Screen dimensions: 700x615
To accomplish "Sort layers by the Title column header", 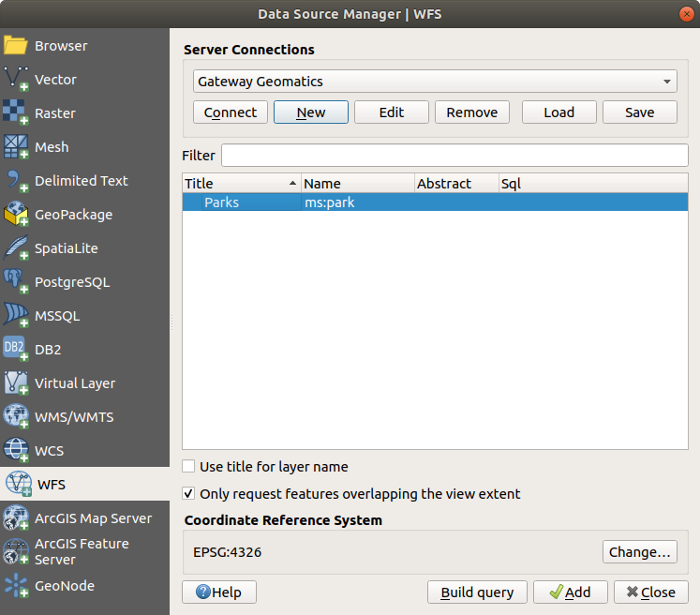I will 240,184.
